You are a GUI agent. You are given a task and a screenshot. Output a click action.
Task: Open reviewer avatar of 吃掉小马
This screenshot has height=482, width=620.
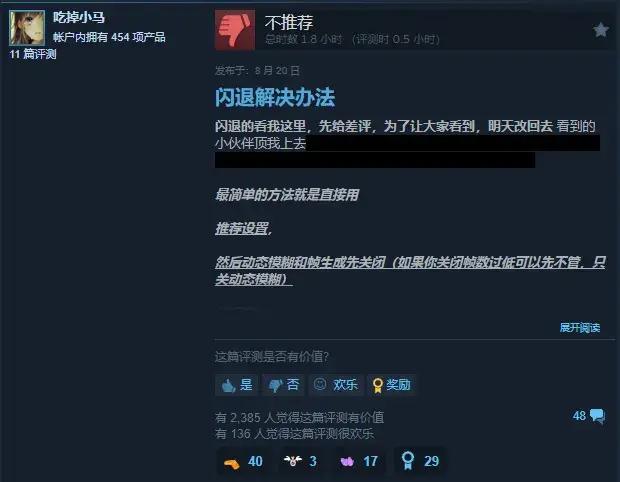click(27, 28)
